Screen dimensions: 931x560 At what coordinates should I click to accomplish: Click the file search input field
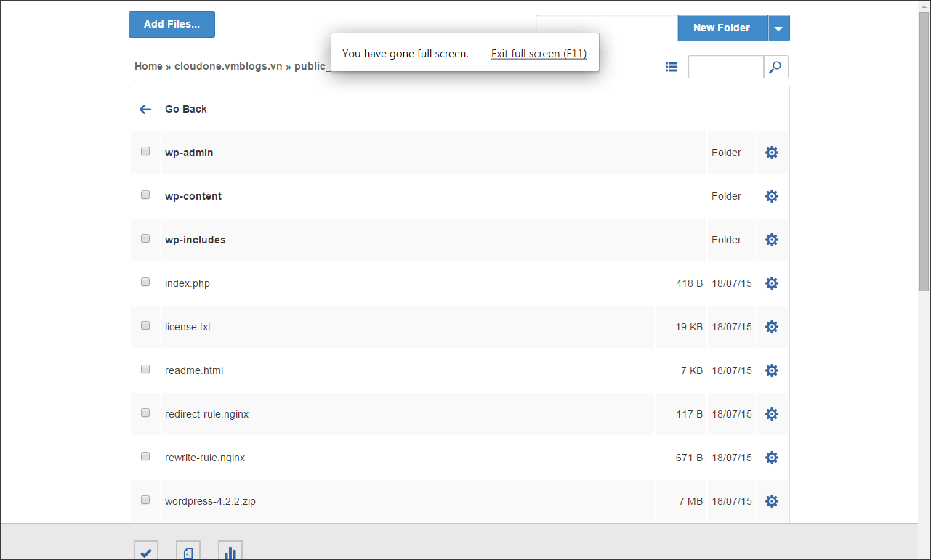tap(725, 67)
